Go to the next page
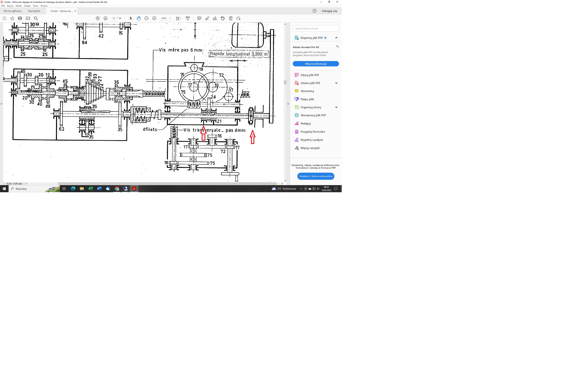Image resolution: width=588 pixels, height=377 pixels. click(x=106, y=18)
